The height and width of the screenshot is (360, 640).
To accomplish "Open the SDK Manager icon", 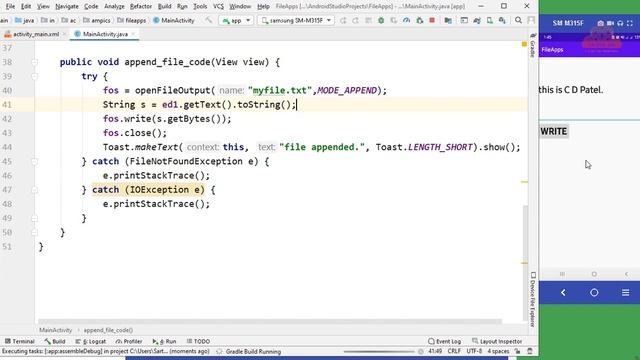I will tap(502, 20).
